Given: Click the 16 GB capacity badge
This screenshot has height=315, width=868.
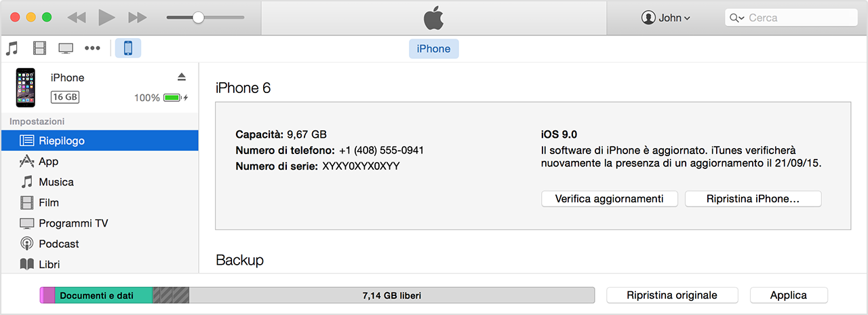Looking at the screenshot, I should [65, 97].
